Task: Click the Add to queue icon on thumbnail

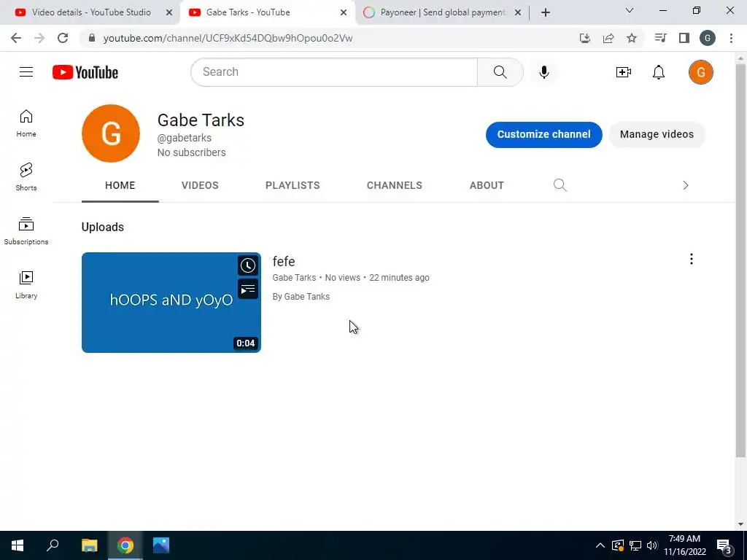Action: pyautogui.click(x=248, y=289)
